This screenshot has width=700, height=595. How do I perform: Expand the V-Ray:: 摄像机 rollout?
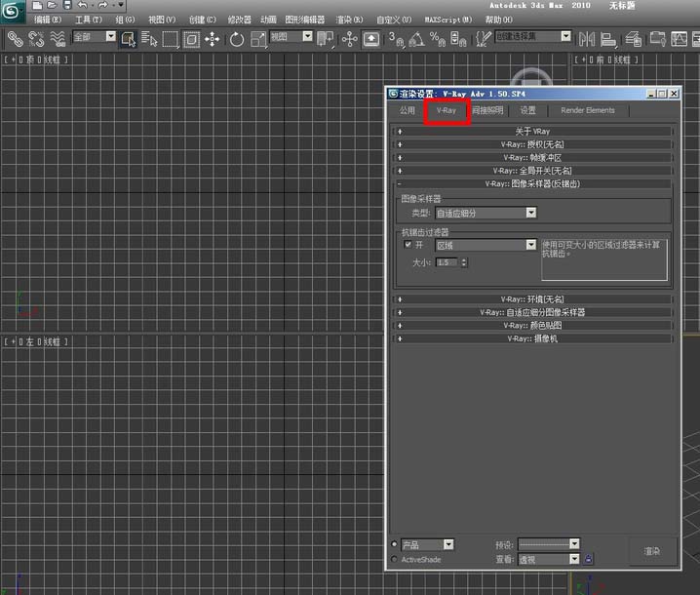click(x=532, y=338)
